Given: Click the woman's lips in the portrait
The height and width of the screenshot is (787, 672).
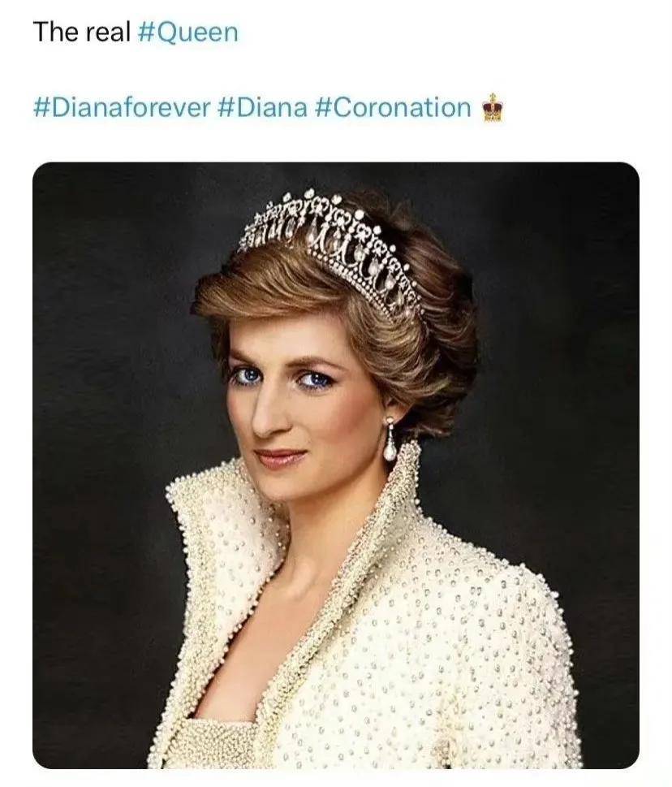Looking at the screenshot, I should pyautogui.click(x=279, y=458).
